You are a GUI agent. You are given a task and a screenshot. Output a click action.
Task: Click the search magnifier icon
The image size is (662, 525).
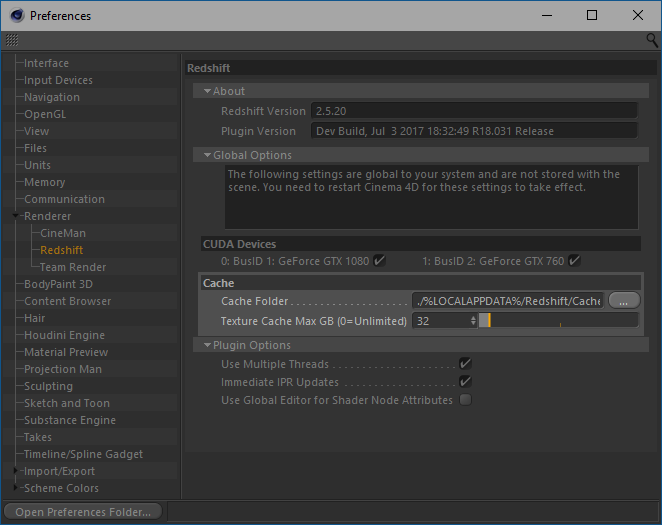pyautogui.click(x=651, y=41)
